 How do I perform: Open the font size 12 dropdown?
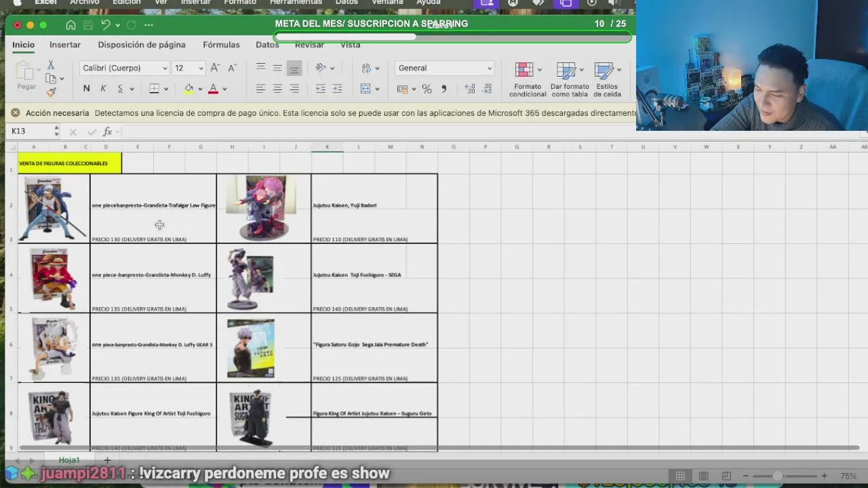[x=189, y=68]
